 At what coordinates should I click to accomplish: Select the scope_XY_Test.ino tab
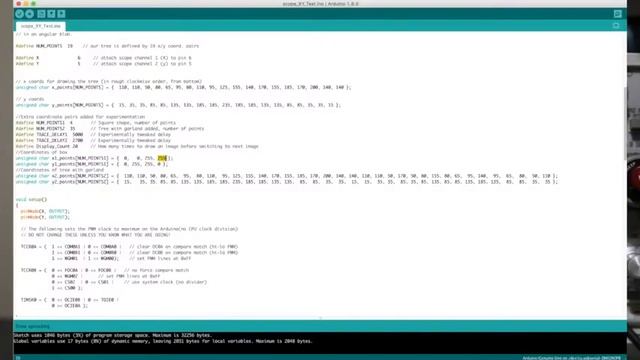click(x=40, y=26)
